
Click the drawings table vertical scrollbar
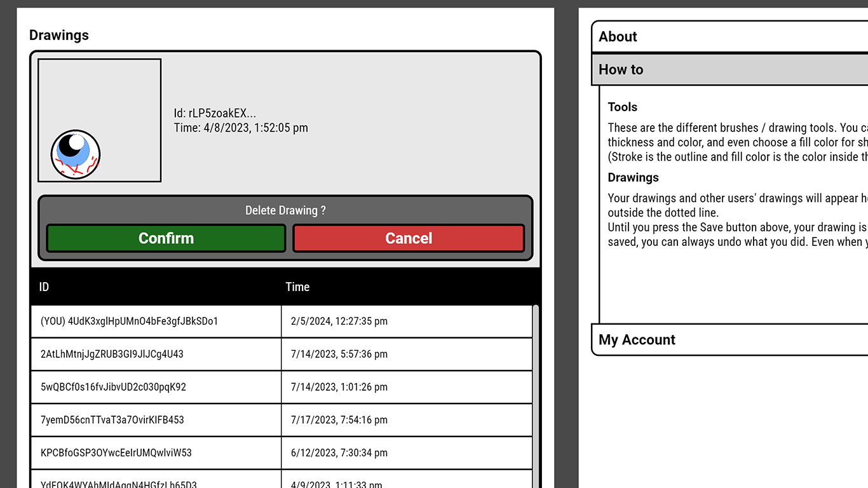coord(536,394)
